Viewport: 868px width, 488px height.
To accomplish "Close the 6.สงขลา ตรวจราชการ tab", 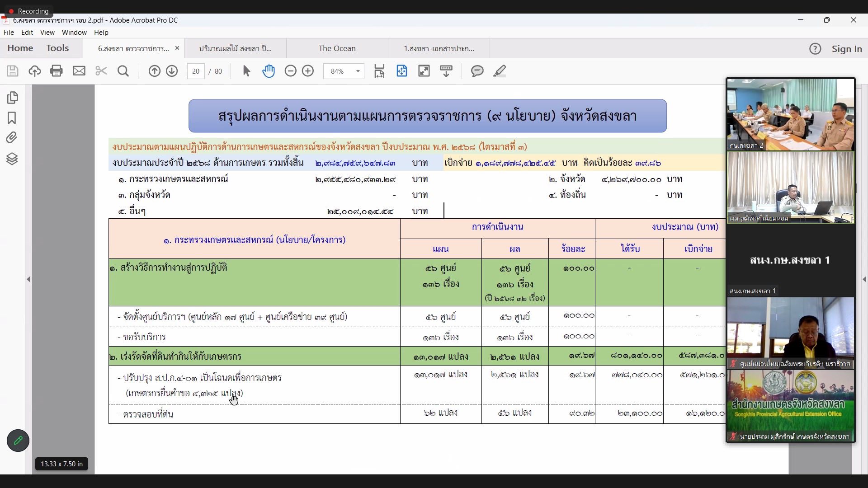I will tap(177, 48).
